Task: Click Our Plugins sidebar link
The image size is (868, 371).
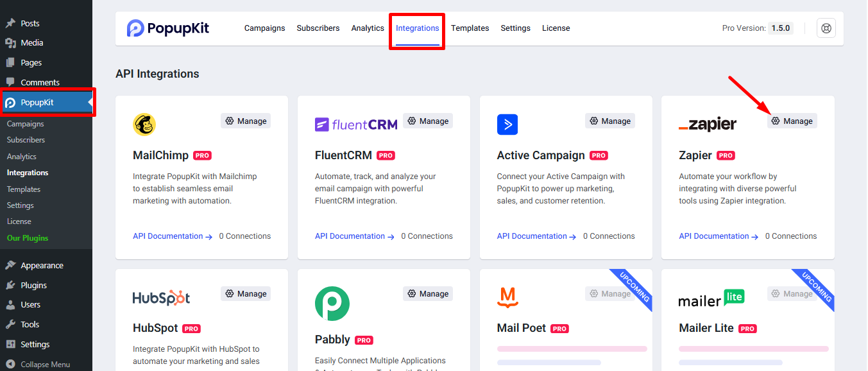Action: tap(28, 238)
